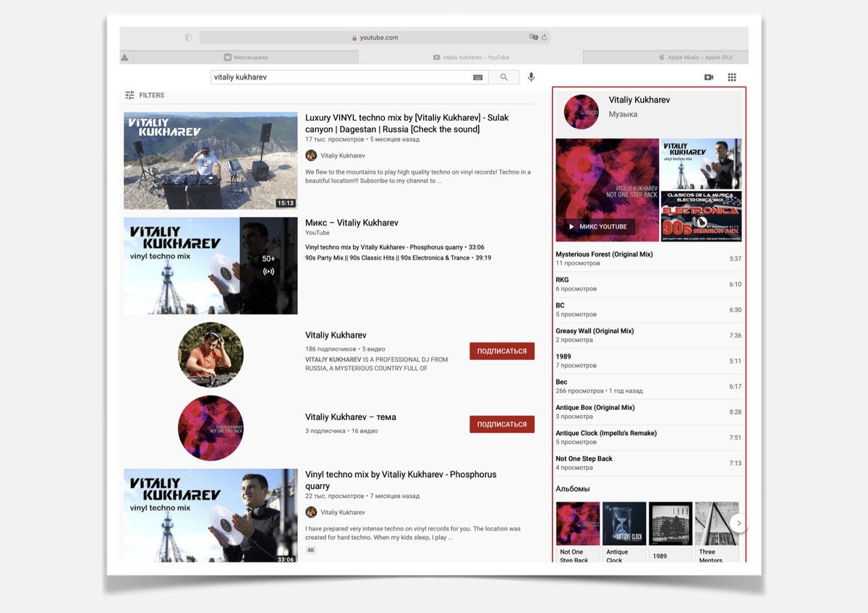The height and width of the screenshot is (613, 868).
Task: Switch to the Apple Music tab
Action: (666, 57)
